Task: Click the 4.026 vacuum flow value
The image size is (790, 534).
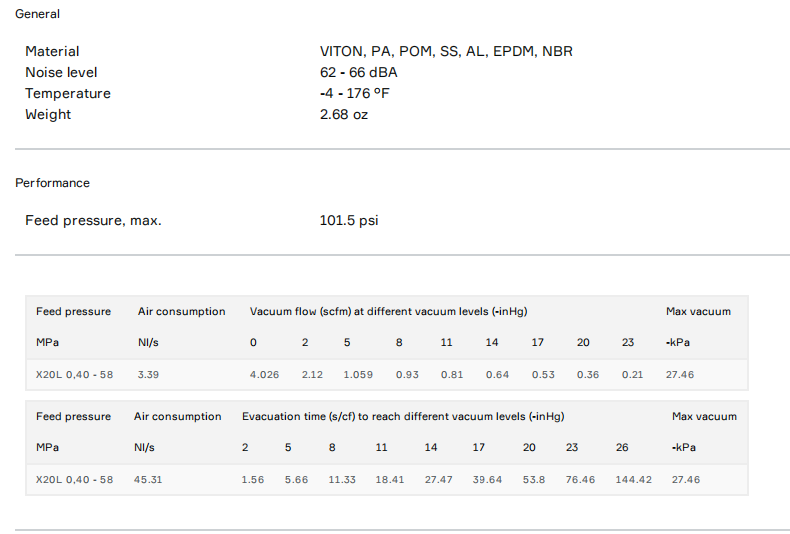Action: 265,375
